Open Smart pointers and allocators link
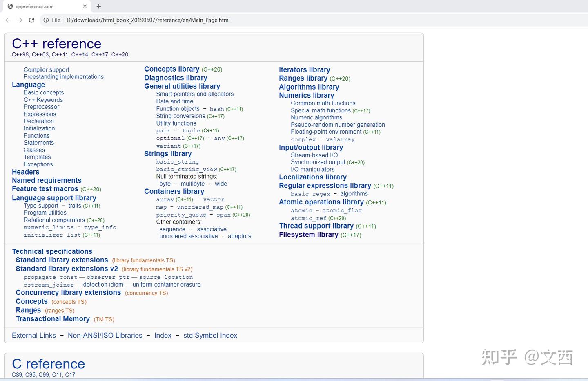Viewport: 588px width, 381px height. point(195,94)
